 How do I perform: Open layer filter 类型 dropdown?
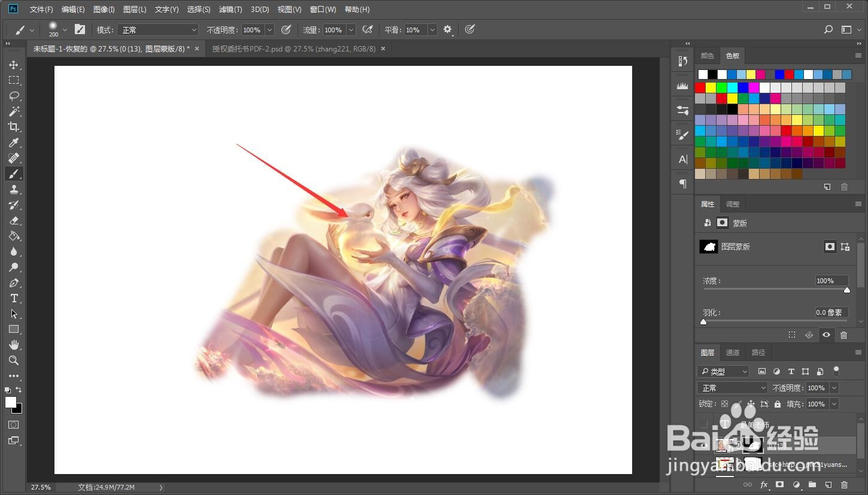(x=723, y=371)
